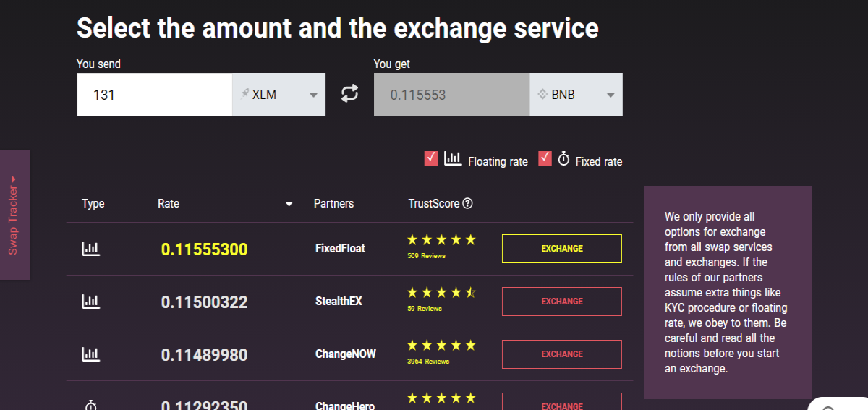
Task: Click the You send amount field
Action: (155, 94)
